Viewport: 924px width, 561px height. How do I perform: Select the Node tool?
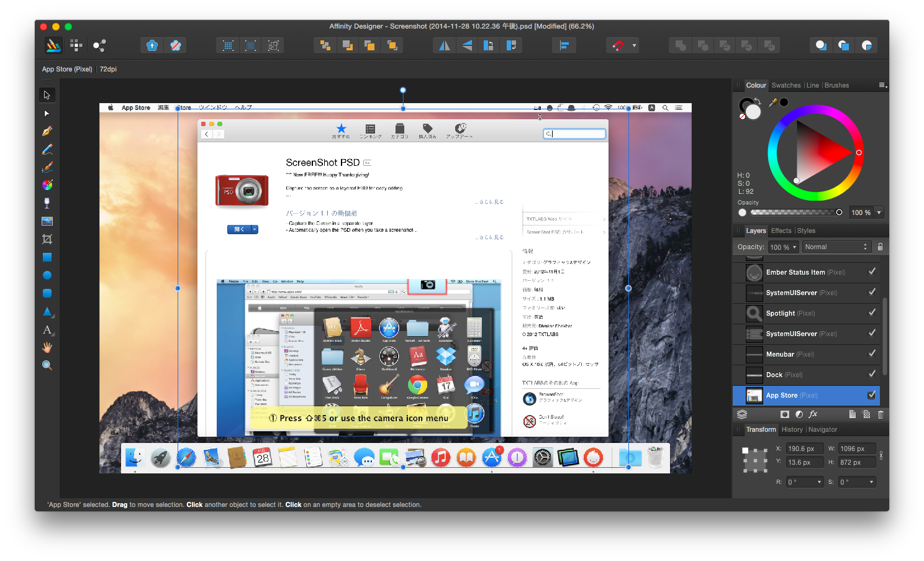(47, 114)
